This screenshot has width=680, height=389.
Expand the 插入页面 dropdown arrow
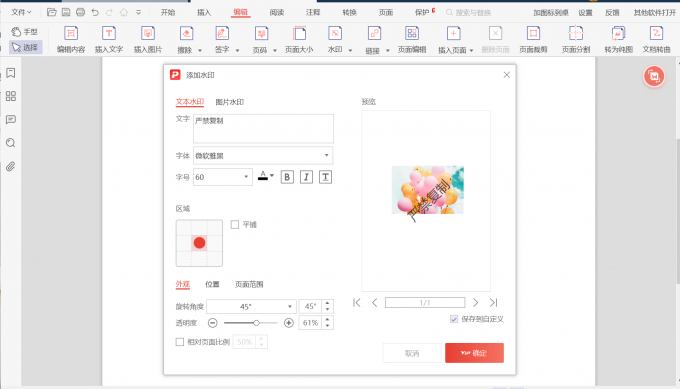point(471,50)
